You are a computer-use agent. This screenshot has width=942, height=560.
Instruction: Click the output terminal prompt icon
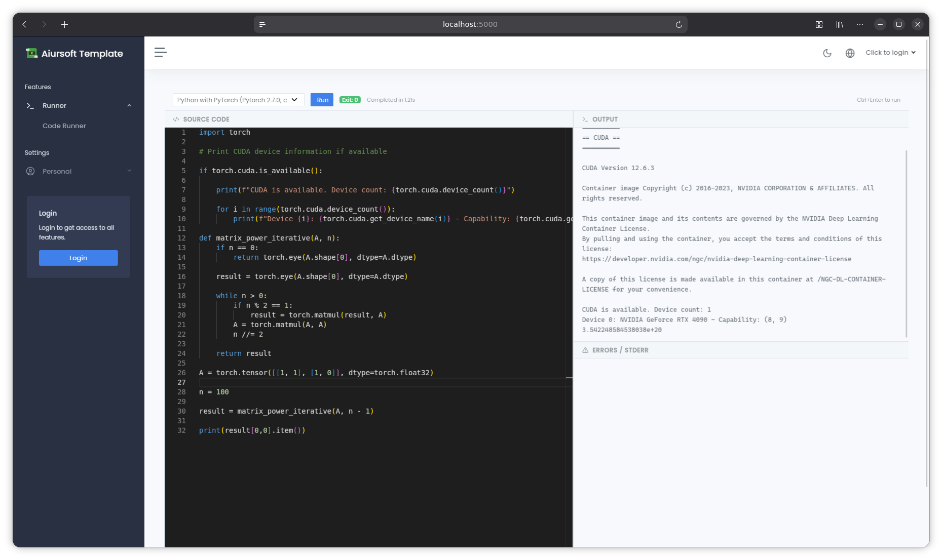[585, 119]
